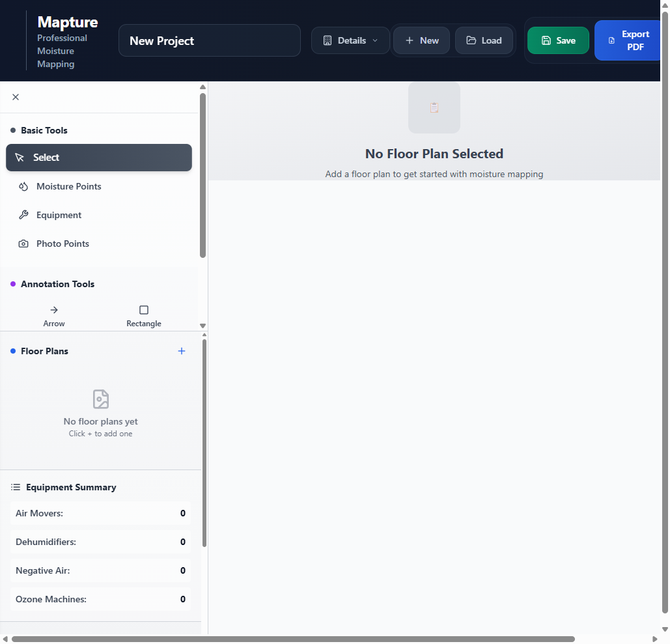This screenshot has width=670, height=644.
Task: Select the Photo Points tool
Action: [x=99, y=244]
